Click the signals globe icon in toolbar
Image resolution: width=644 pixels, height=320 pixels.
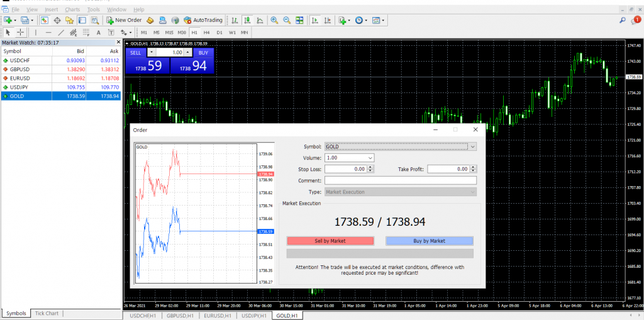tap(175, 19)
